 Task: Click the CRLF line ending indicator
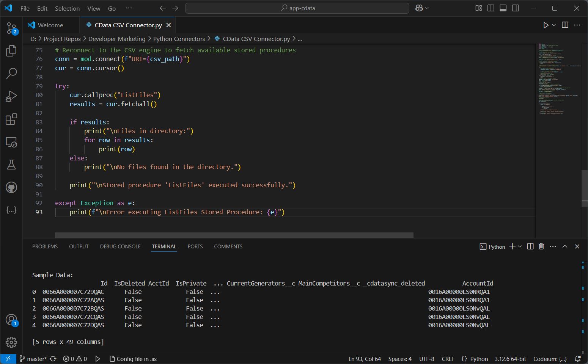pyautogui.click(x=448, y=359)
